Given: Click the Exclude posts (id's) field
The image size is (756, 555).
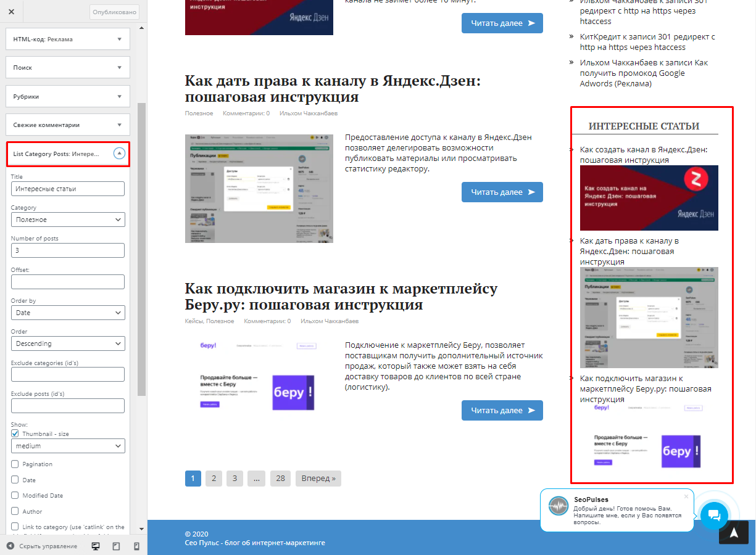Looking at the screenshot, I should [x=68, y=406].
